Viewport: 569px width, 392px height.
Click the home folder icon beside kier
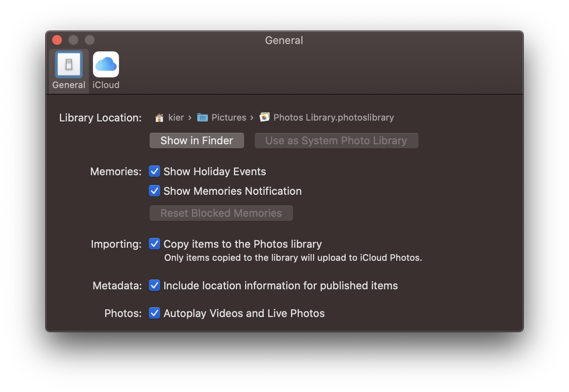159,118
